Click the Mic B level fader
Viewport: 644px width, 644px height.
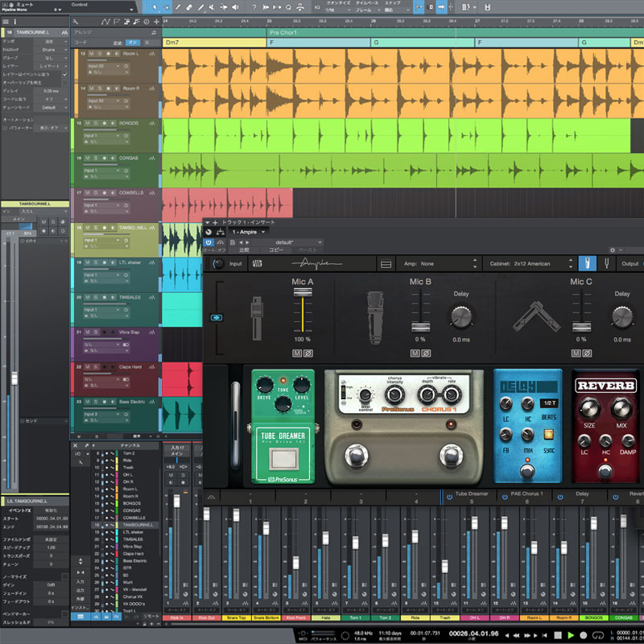420,328
